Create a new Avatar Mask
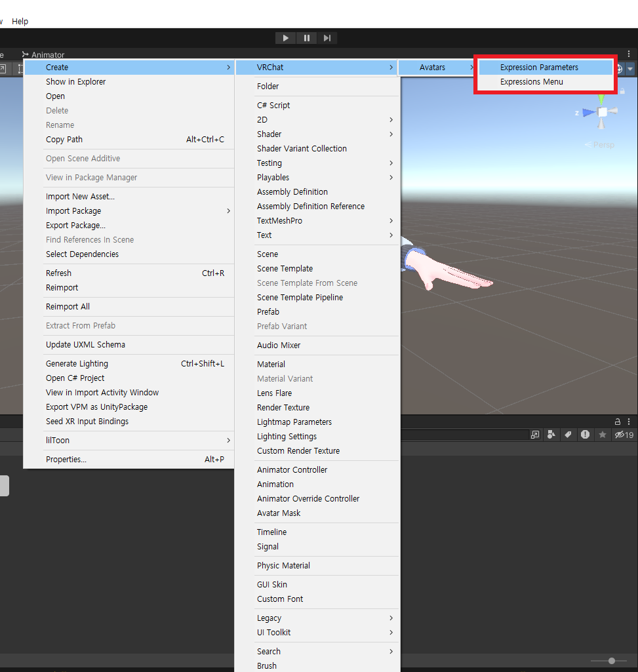Viewport: 638px width, 672px height. click(x=318, y=513)
